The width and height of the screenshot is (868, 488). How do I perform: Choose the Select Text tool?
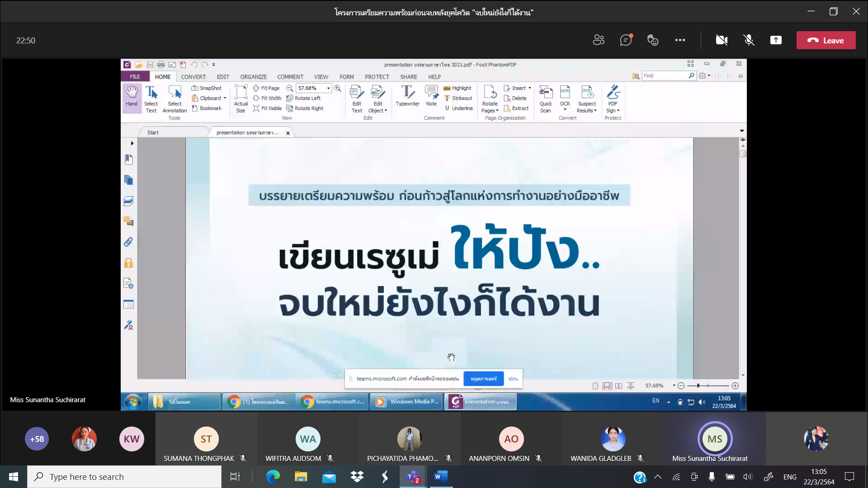pos(151,99)
